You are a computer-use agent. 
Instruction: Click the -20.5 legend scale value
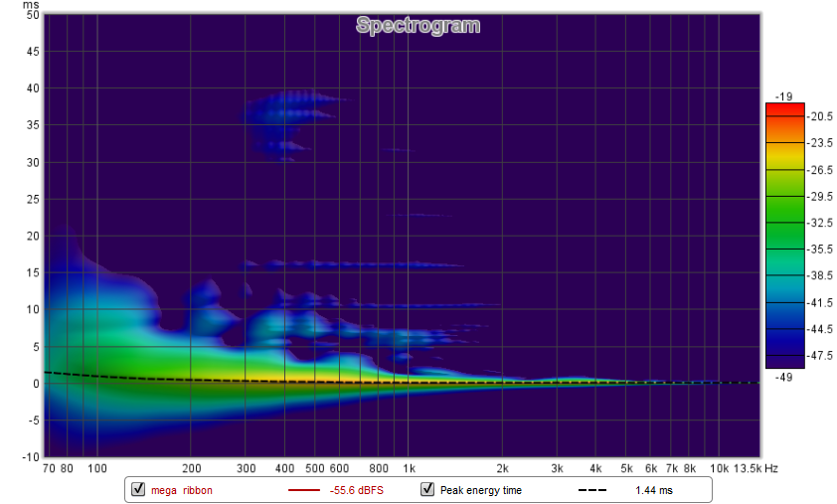click(x=819, y=116)
